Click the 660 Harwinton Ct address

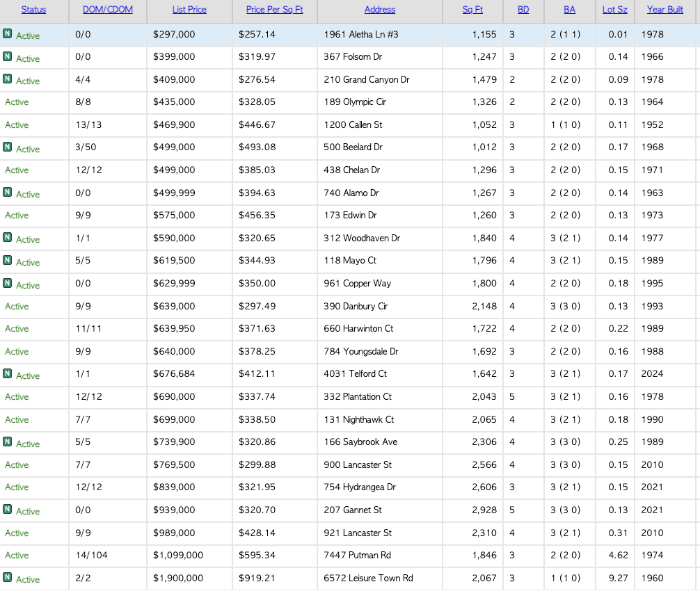point(358,328)
